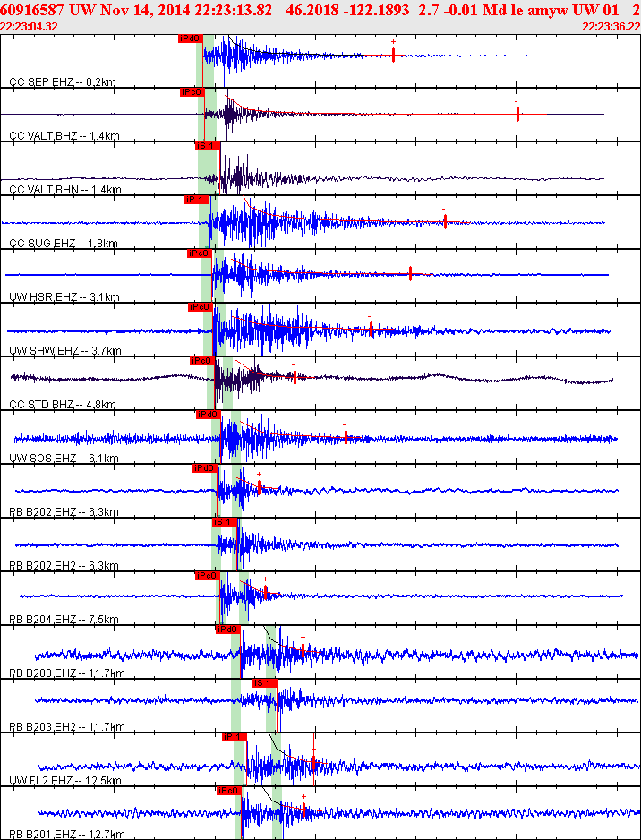Click the window start time 22:23:04.32

coord(29,26)
